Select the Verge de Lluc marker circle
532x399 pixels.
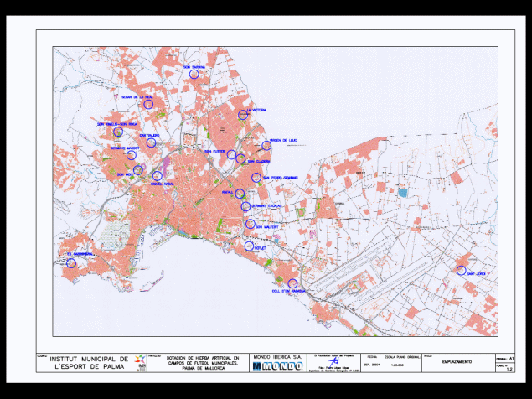(x=266, y=145)
